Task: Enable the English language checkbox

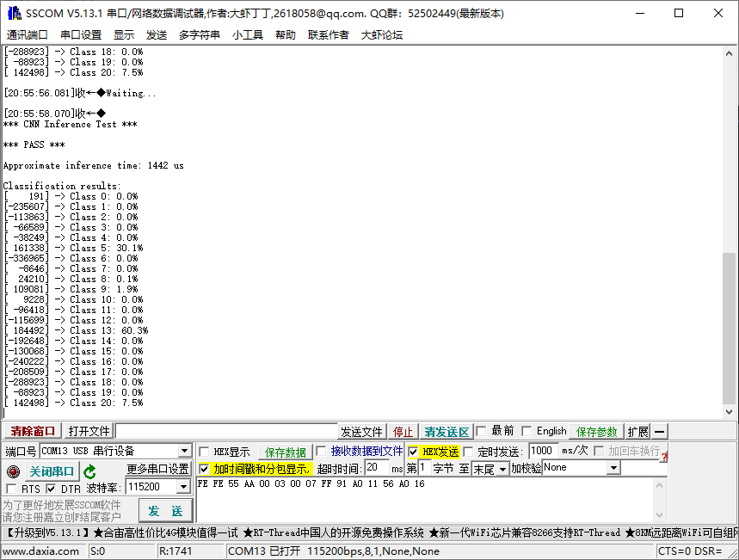Action: click(527, 431)
